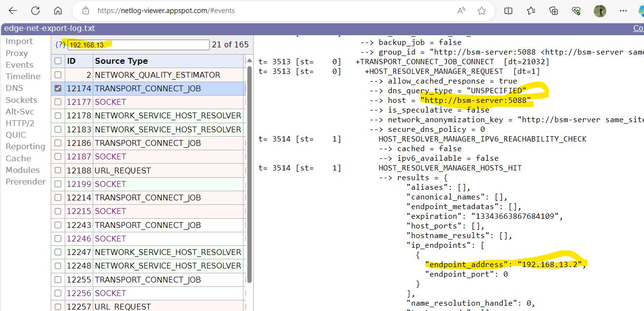This screenshot has height=311, width=644.
Task: Check the box for SOCKET 12187
Action: [x=58, y=157]
